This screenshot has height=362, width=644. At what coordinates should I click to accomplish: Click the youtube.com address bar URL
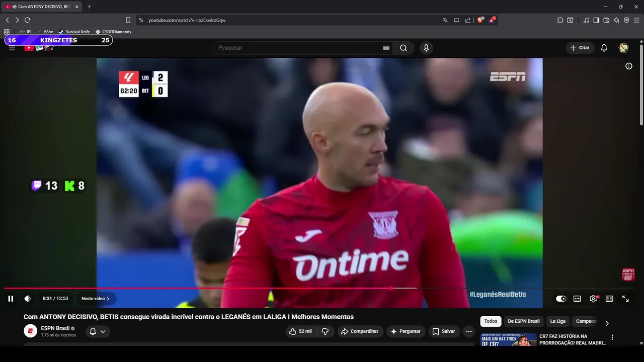tap(187, 20)
